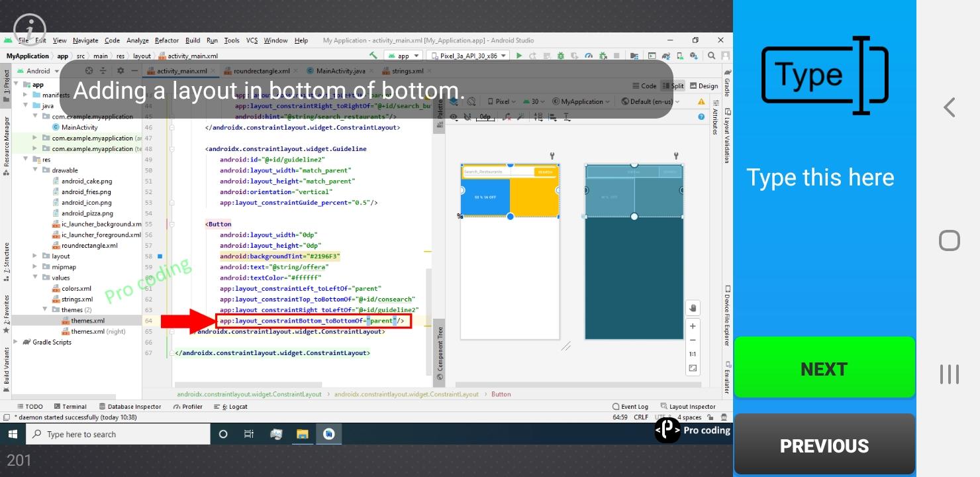Switch editor to Code view mode
980x477 pixels.
[x=645, y=85]
